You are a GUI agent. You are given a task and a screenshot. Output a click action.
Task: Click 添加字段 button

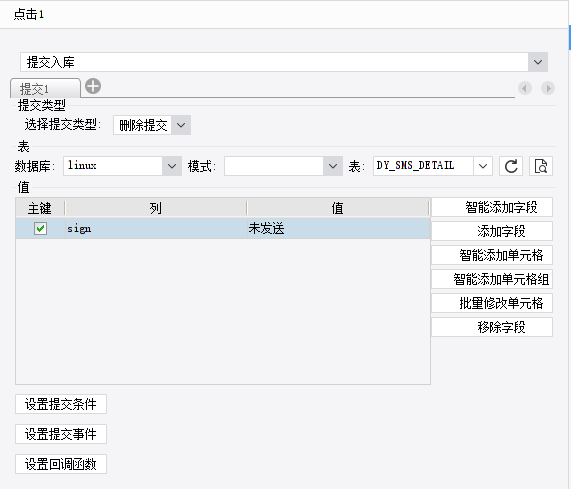click(x=492, y=231)
